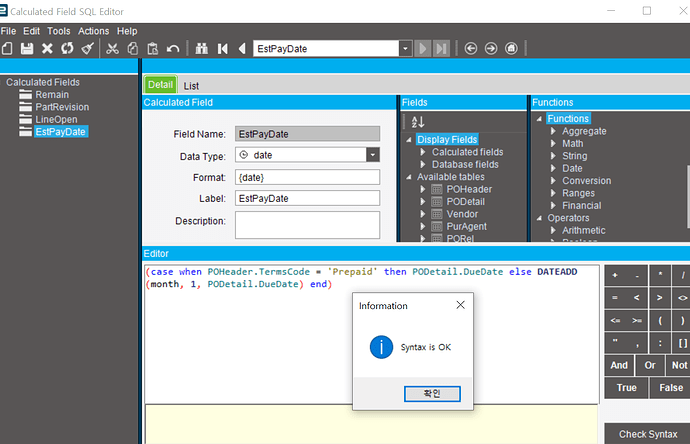Open the Tools menu

coord(58,31)
